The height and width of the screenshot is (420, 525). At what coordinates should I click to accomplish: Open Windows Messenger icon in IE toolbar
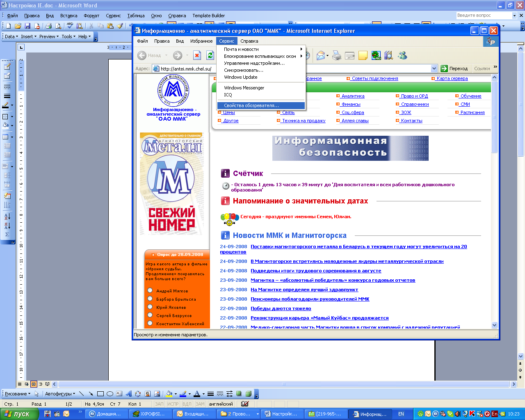[402, 55]
